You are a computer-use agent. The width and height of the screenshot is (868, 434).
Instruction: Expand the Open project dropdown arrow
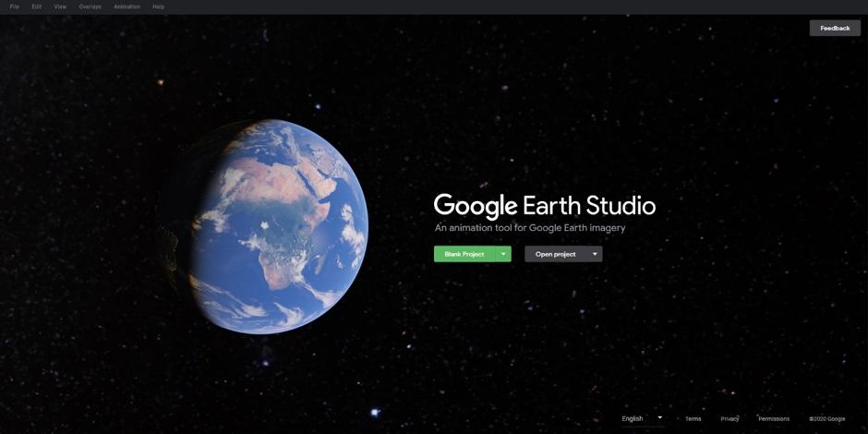click(595, 254)
